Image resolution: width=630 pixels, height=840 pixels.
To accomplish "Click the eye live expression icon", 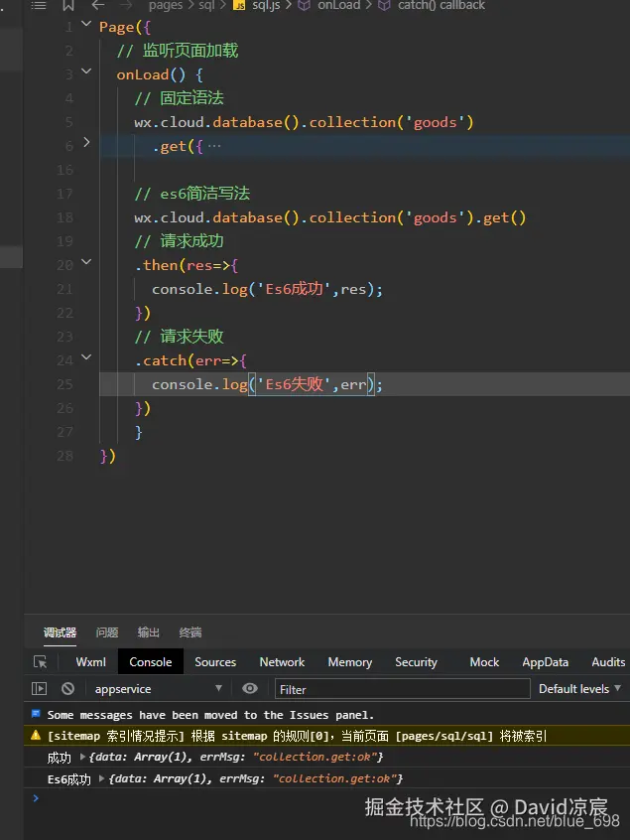I will (250, 688).
